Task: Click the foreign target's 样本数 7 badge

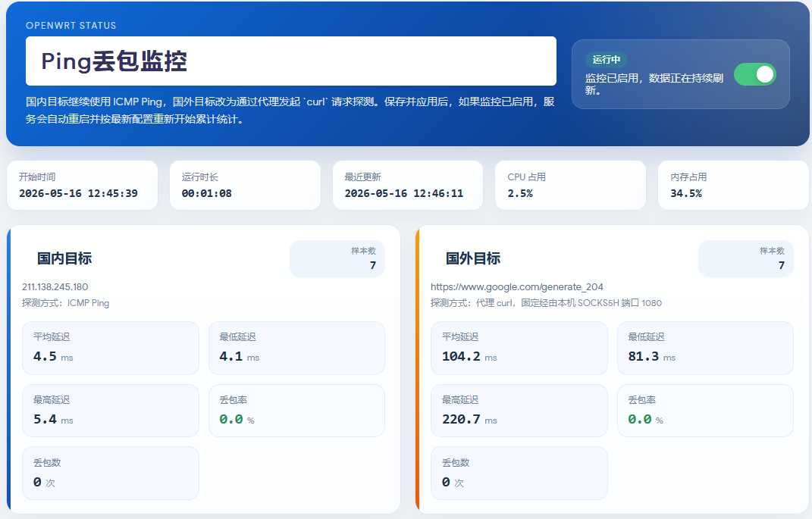Action: [746, 258]
